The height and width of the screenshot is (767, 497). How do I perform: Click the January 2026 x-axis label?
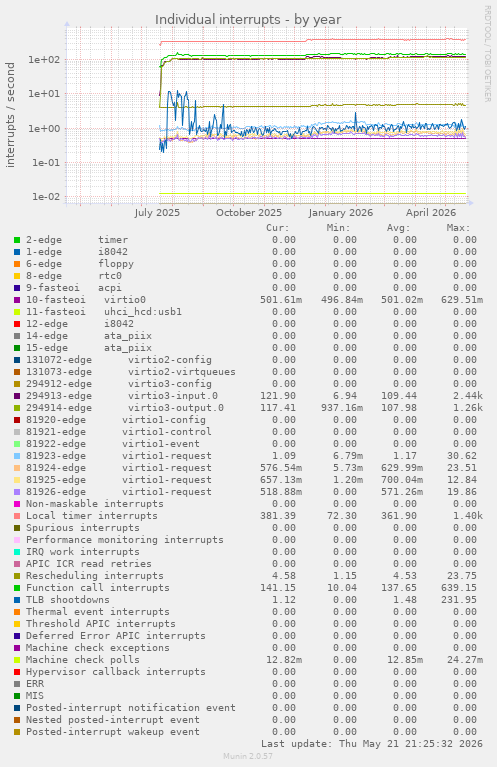tap(340, 213)
